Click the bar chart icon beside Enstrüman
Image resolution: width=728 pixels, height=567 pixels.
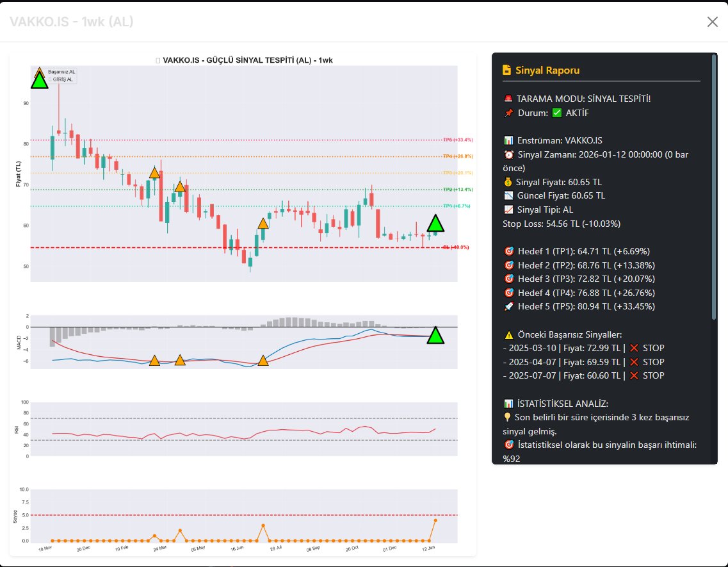click(x=508, y=140)
